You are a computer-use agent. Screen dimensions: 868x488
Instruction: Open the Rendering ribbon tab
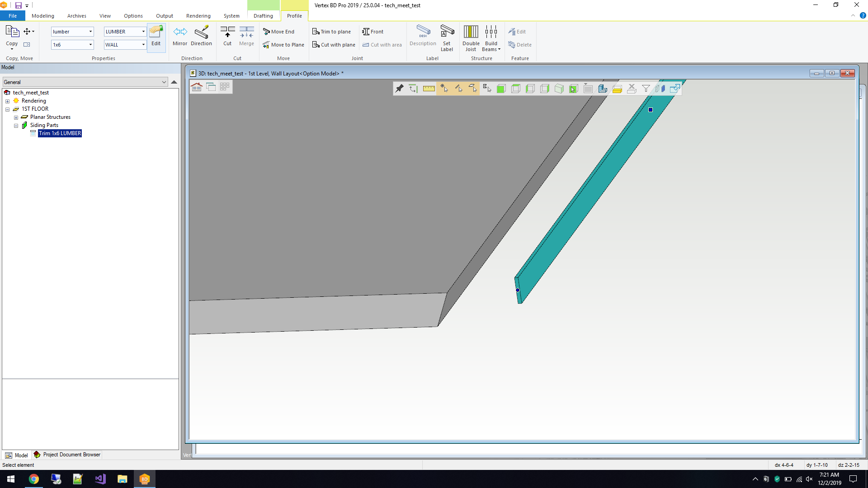click(x=198, y=16)
